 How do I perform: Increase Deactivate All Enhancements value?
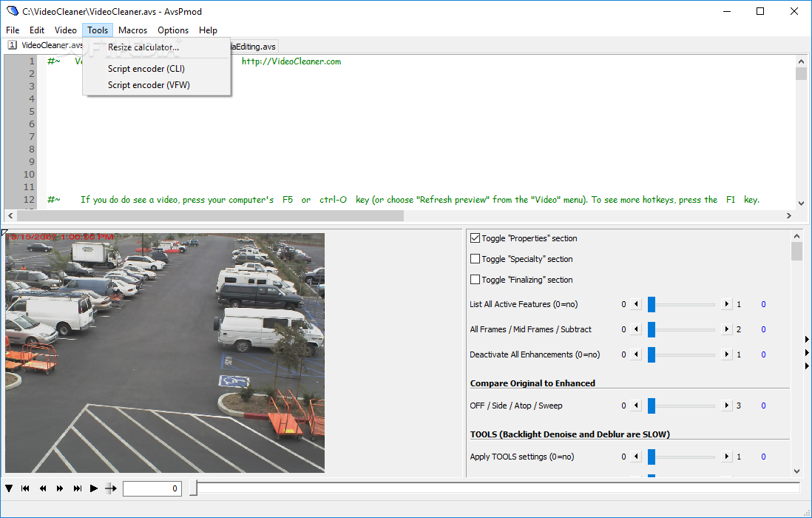click(727, 354)
